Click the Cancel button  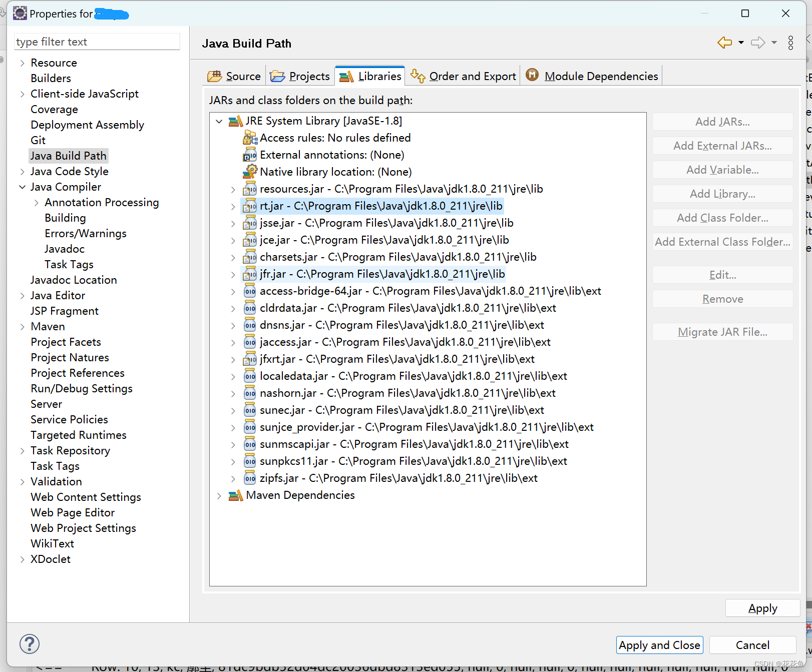pos(752,645)
